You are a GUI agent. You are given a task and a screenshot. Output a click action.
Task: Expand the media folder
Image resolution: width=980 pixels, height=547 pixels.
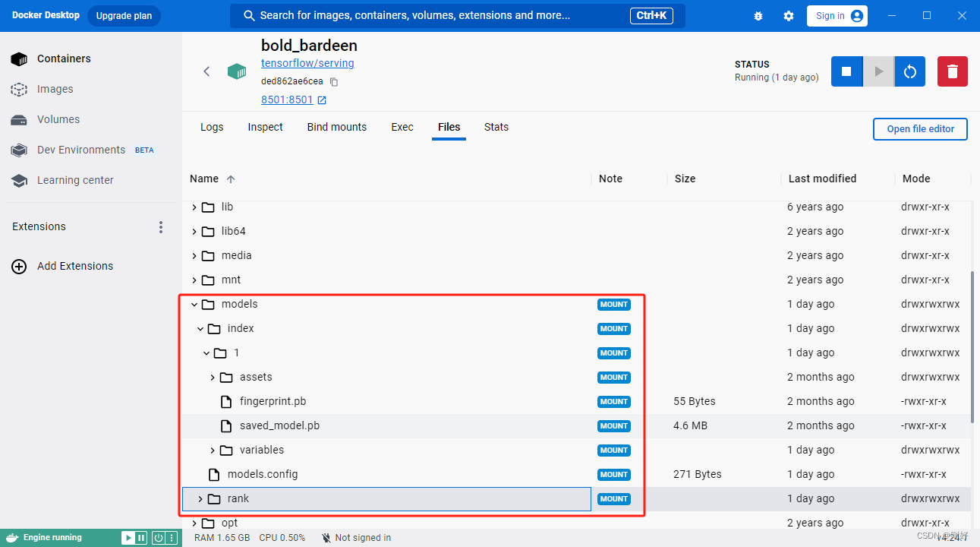tap(194, 256)
